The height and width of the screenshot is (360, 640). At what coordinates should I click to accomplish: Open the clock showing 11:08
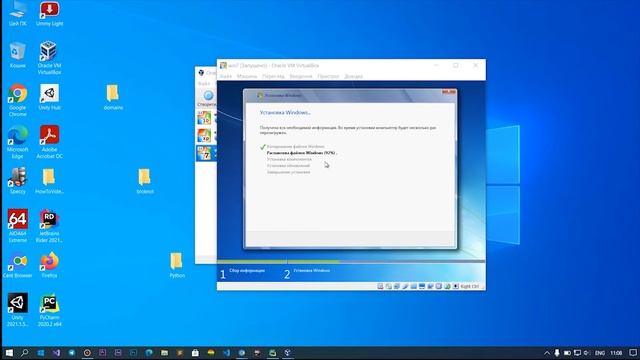pos(616,353)
